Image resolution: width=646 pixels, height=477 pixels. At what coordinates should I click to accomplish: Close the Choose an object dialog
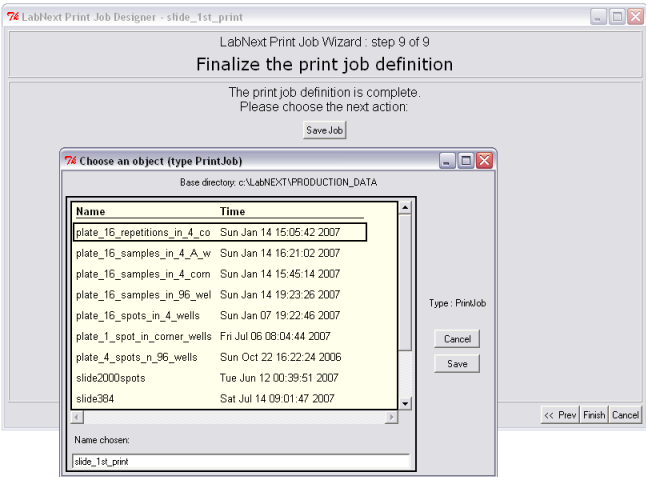point(484,161)
